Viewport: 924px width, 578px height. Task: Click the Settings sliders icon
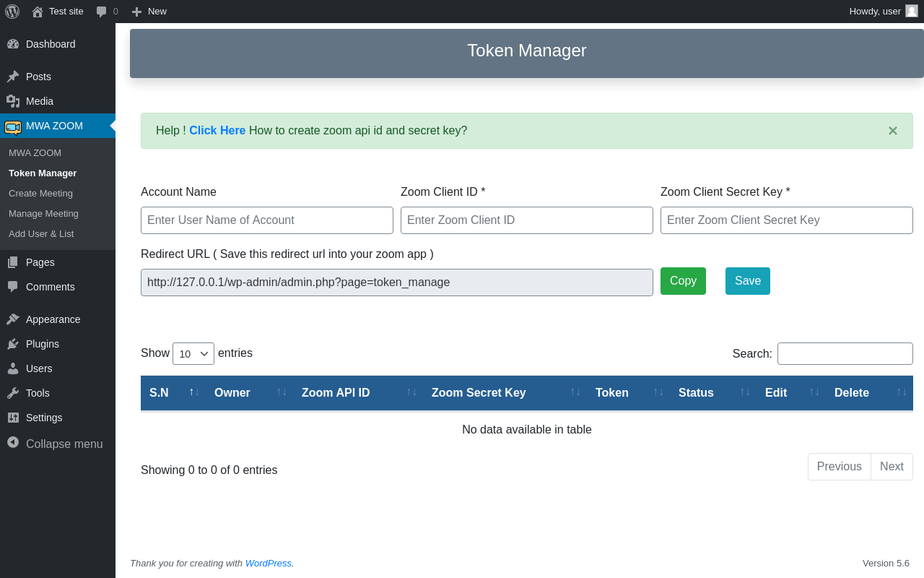point(13,418)
